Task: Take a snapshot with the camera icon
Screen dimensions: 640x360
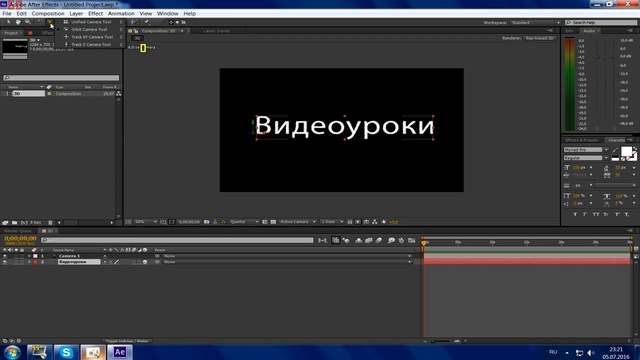Action: point(207,222)
